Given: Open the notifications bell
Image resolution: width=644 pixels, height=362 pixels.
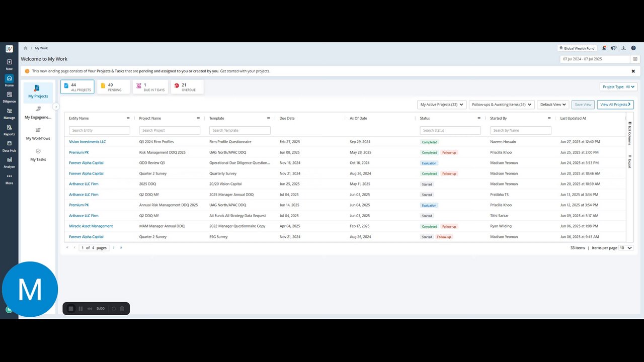Looking at the screenshot, I should click(604, 48).
